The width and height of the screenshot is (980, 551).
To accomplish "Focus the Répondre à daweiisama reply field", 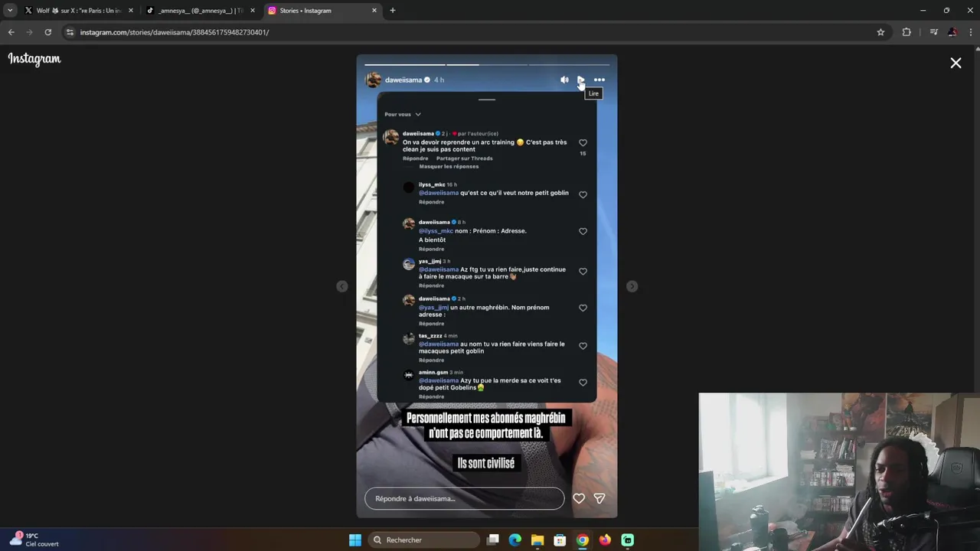I will 464,498.
